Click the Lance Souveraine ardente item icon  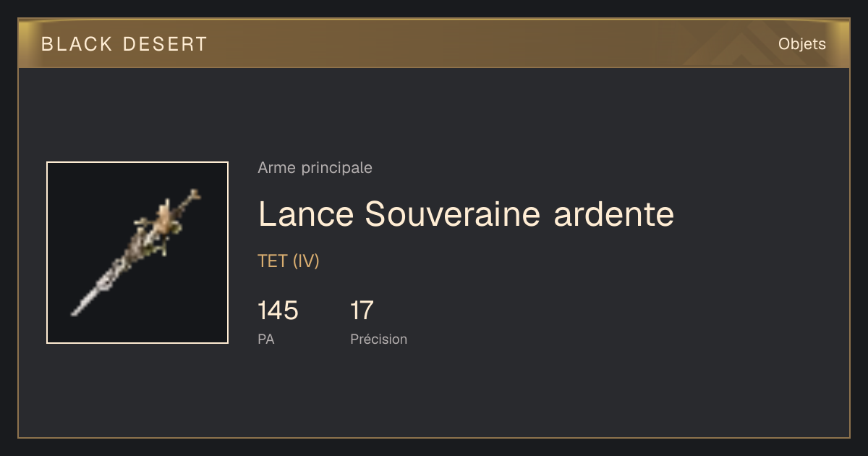pos(137,253)
